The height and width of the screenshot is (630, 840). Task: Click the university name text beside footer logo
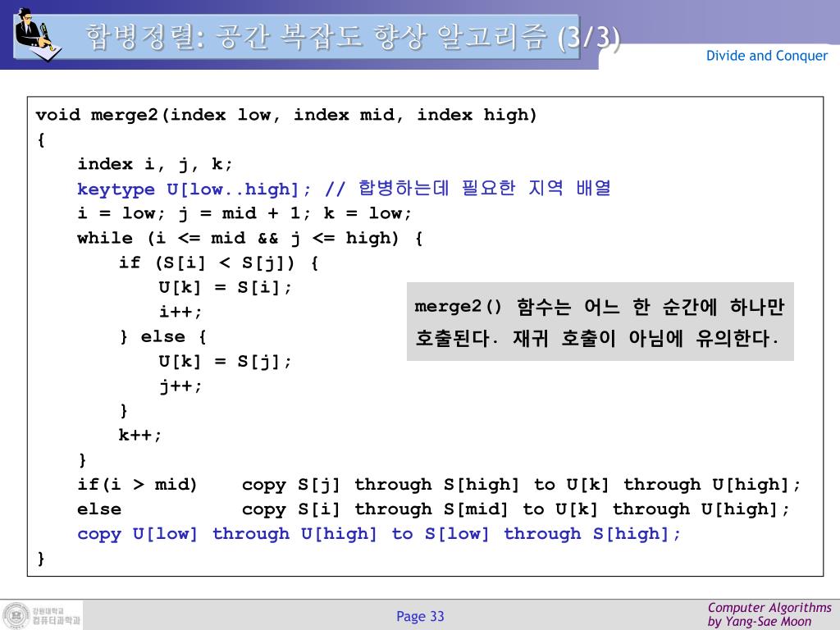pos(56,616)
